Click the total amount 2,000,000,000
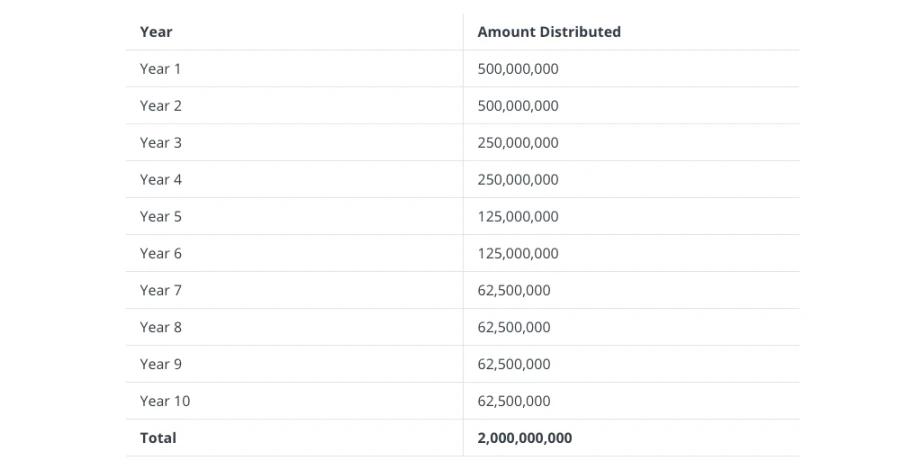Screen dimensions: 921x470 [x=525, y=438]
